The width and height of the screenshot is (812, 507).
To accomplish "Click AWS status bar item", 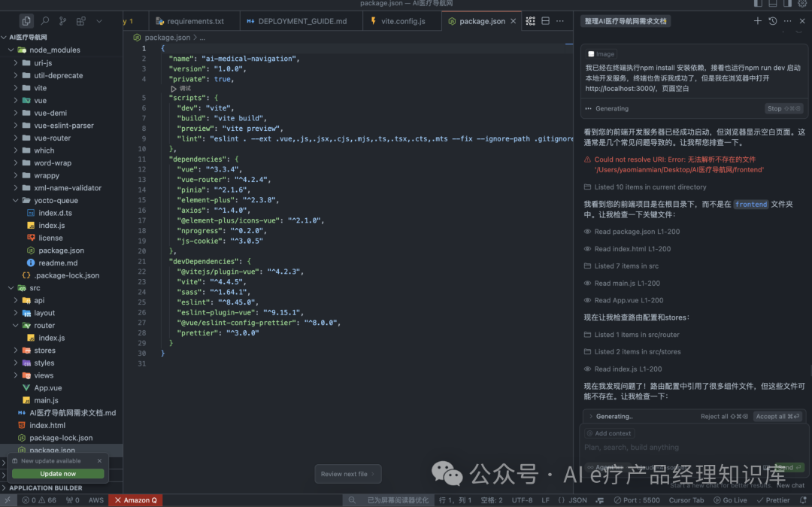I will (x=95, y=499).
